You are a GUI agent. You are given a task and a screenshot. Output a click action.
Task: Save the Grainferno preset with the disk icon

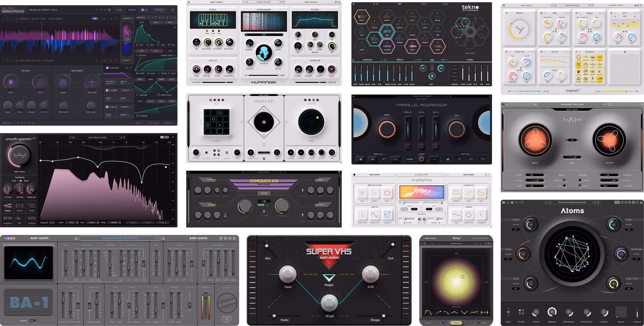pos(109,10)
